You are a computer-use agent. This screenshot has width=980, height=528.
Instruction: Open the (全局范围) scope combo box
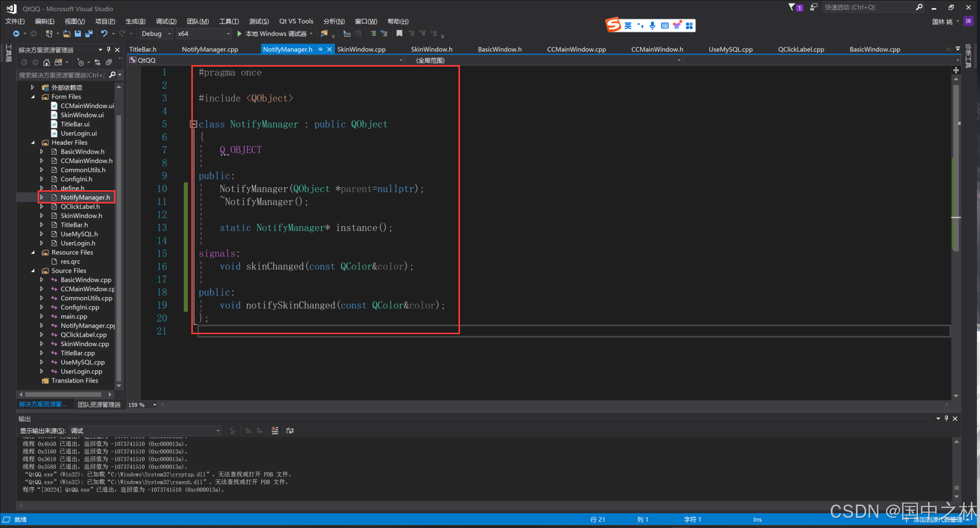click(x=545, y=60)
